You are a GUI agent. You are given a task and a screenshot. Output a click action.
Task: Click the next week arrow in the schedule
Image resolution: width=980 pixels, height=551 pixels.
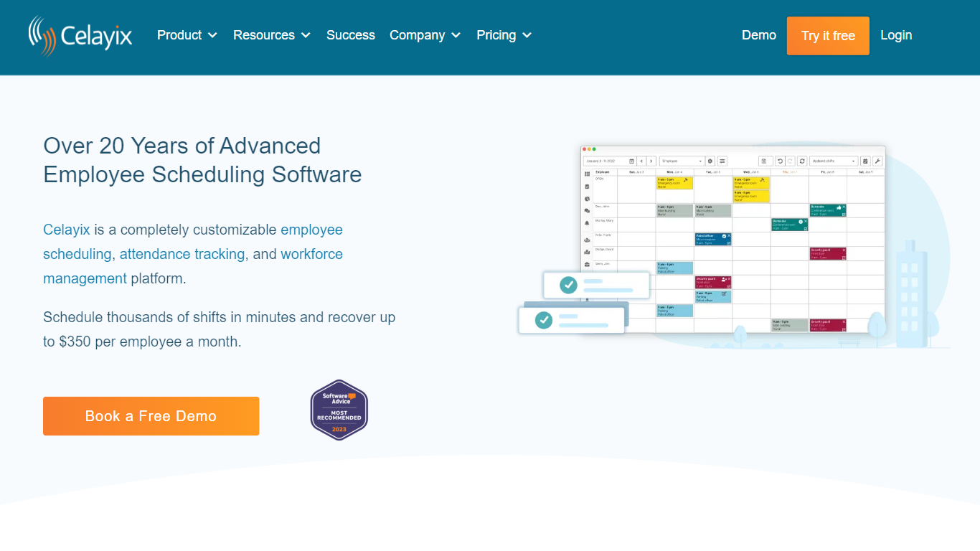[x=651, y=161]
